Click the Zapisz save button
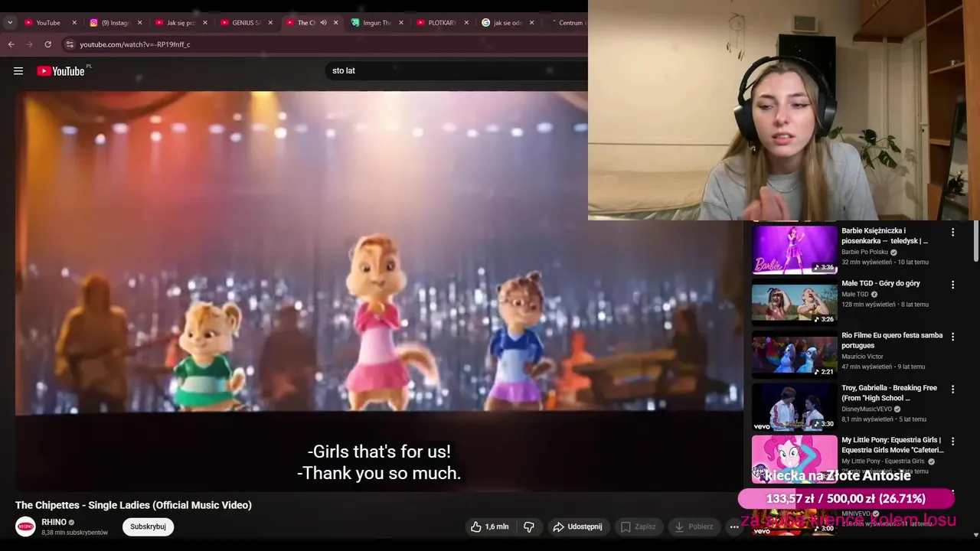The width and height of the screenshot is (980, 551). 639,527
